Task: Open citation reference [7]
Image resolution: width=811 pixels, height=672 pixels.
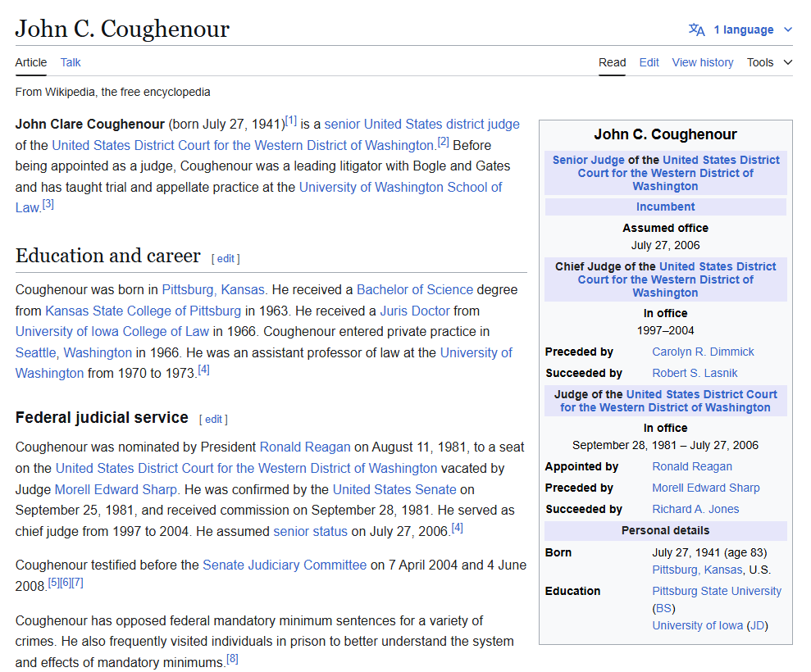Action: click(x=78, y=583)
